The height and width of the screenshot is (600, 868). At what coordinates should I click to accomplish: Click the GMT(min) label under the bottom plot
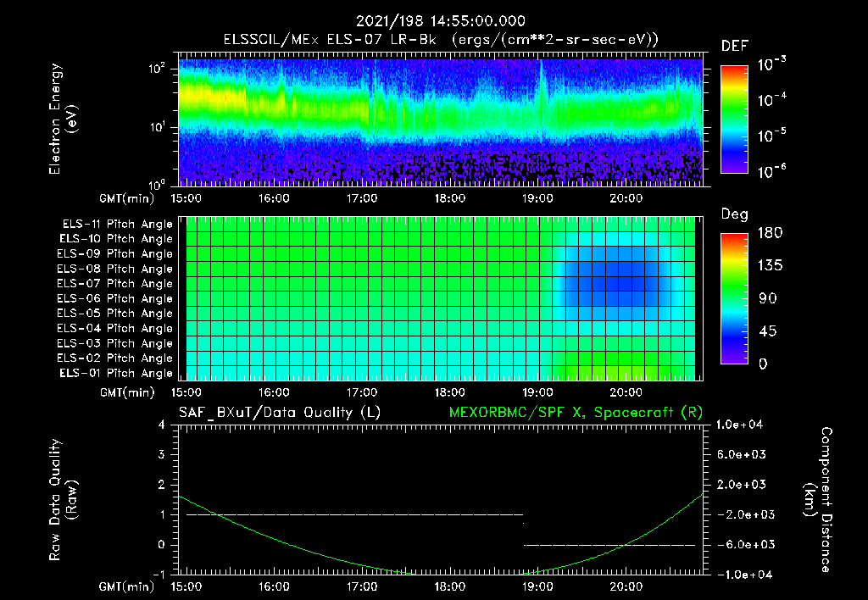coord(127,586)
